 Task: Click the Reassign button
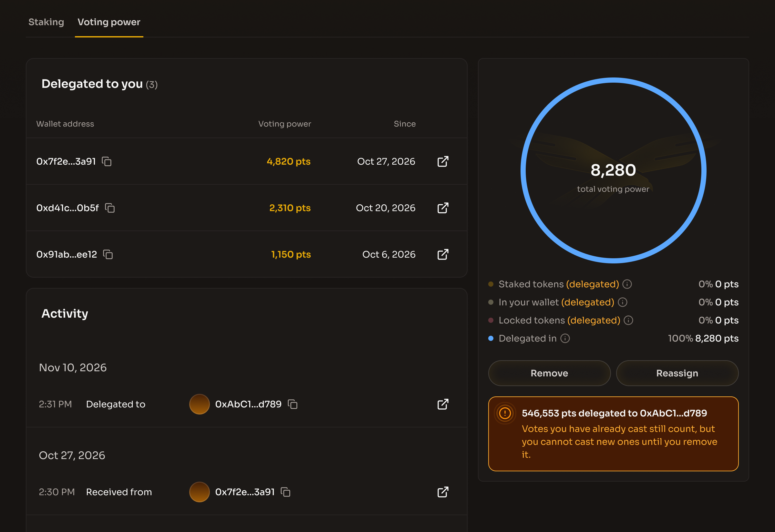pyautogui.click(x=677, y=373)
